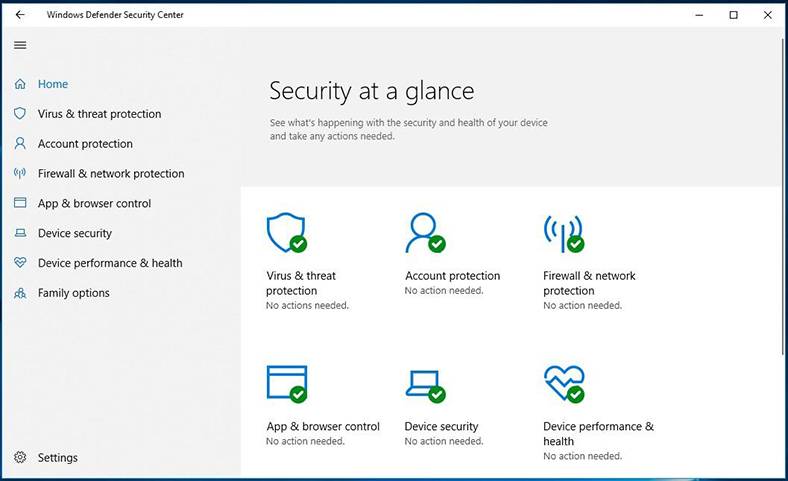Click the Home house icon in sidebar
This screenshot has width=788, height=481.
(x=20, y=84)
